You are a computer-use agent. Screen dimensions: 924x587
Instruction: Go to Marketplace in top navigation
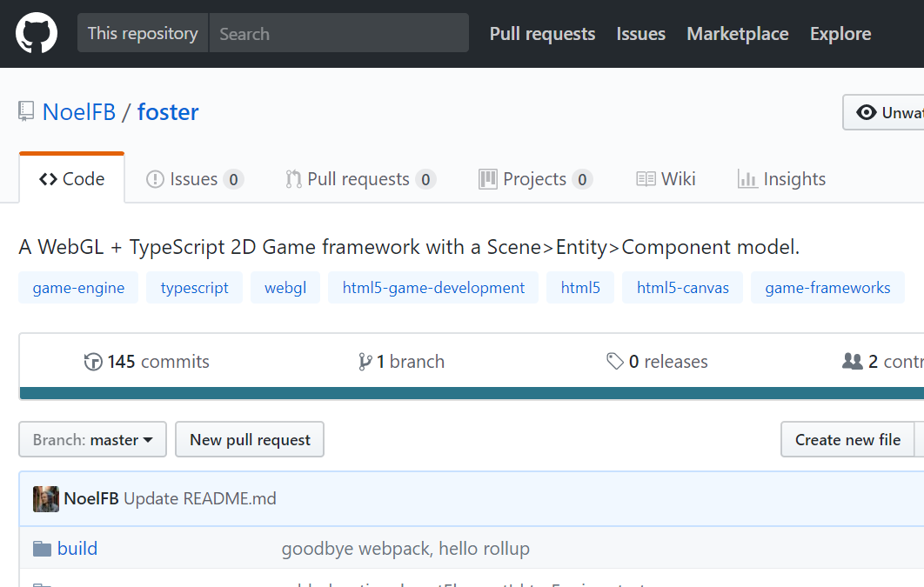coord(737,34)
